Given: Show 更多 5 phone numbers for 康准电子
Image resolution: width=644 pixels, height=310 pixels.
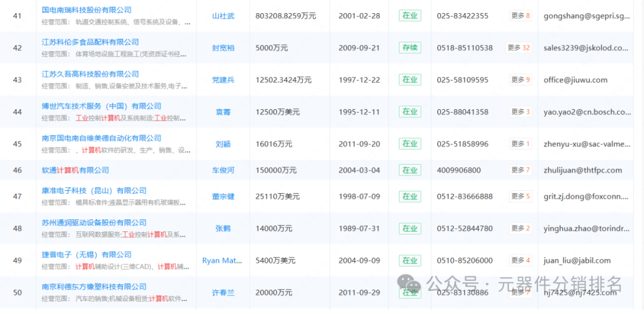Looking at the screenshot, I should [x=521, y=196].
